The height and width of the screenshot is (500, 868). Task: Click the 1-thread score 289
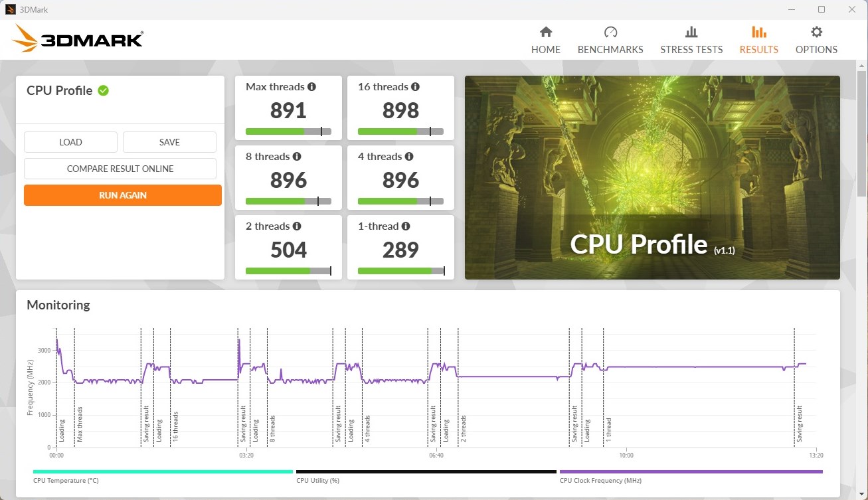tap(400, 250)
